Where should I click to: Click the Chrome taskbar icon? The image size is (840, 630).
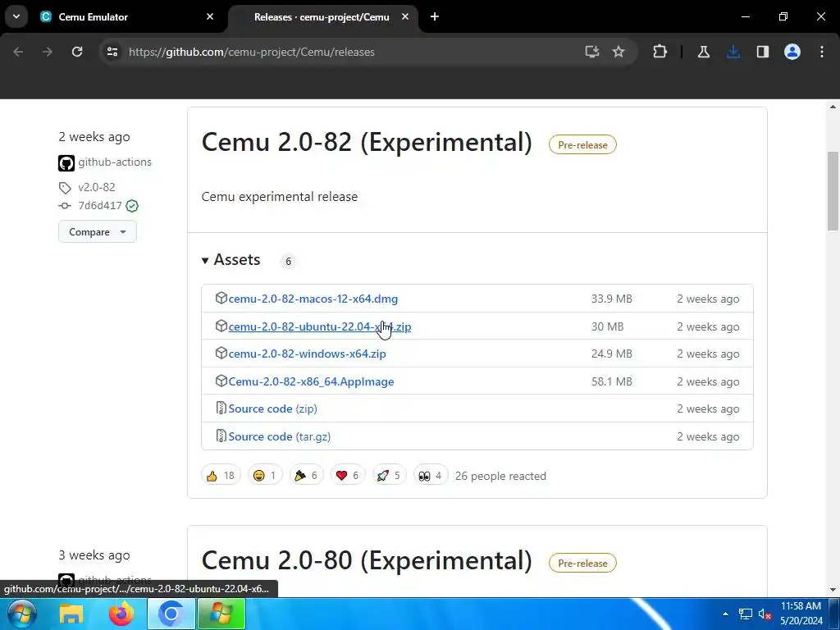[x=171, y=614]
